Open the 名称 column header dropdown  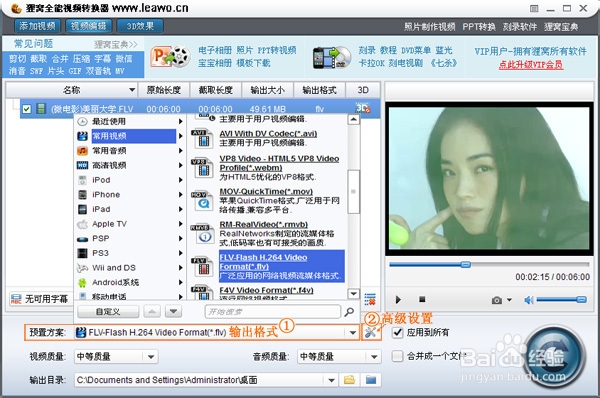tap(132, 90)
